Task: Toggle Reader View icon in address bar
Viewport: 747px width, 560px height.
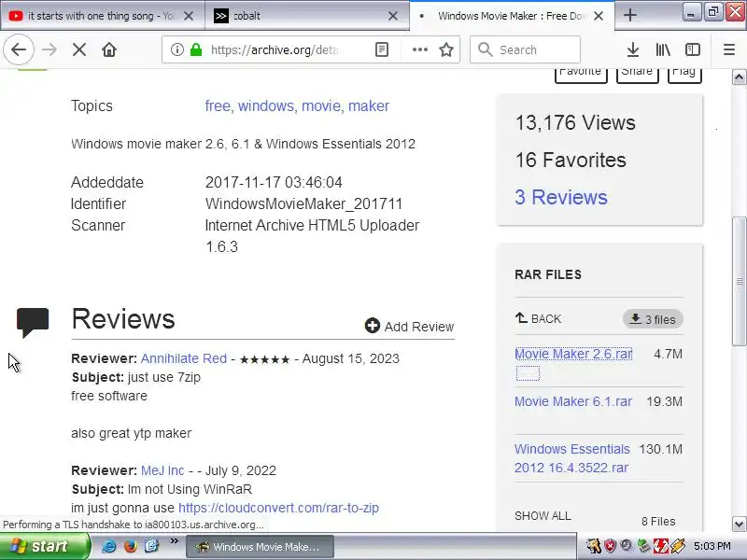Action: [382, 49]
